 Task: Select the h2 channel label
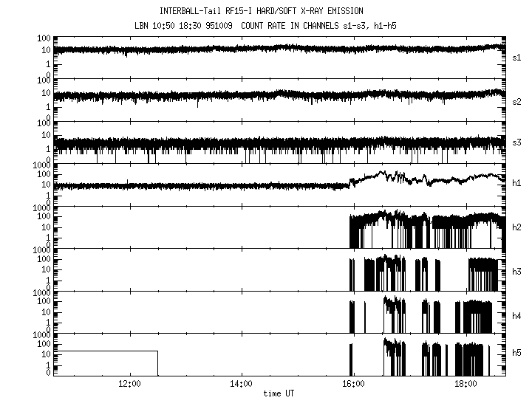pos(516,227)
